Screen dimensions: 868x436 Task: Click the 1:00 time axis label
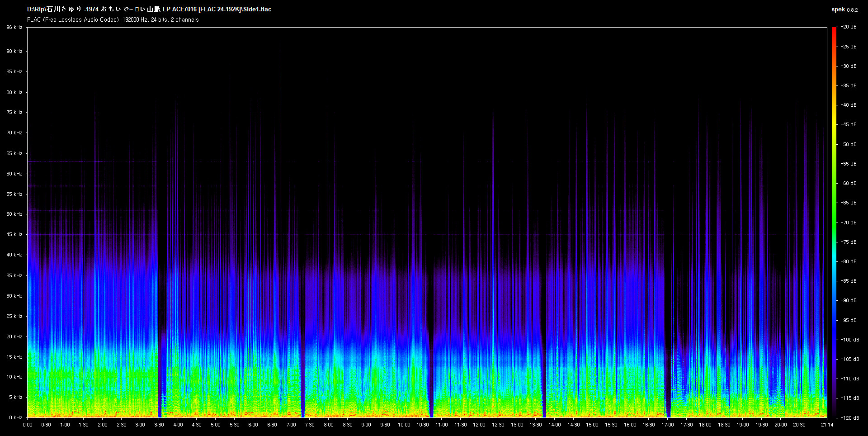(65, 425)
